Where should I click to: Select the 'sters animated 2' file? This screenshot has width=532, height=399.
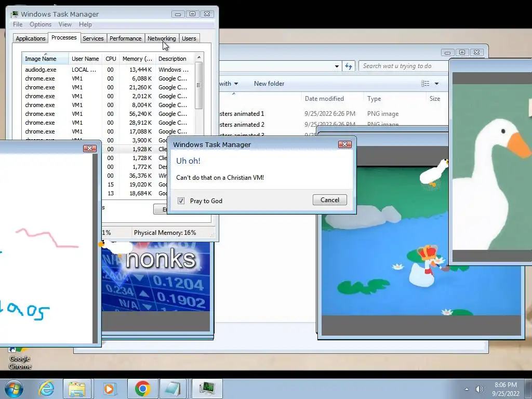tap(242, 125)
